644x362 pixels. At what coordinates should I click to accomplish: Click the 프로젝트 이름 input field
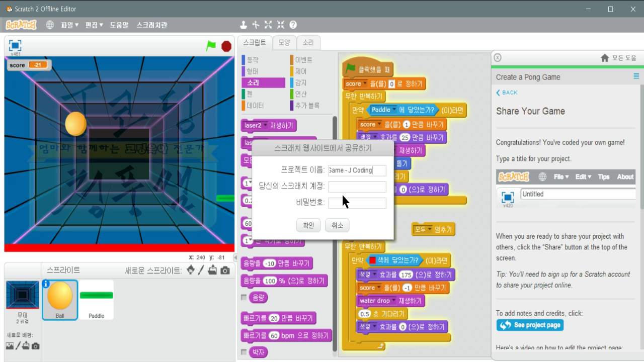pyautogui.click(x=357, y=170)
